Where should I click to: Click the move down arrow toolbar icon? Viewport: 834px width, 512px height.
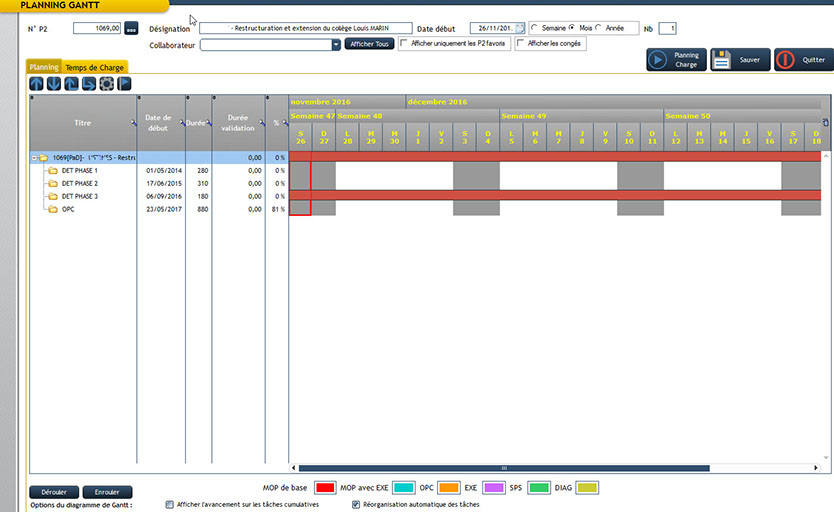click(54, 83)
